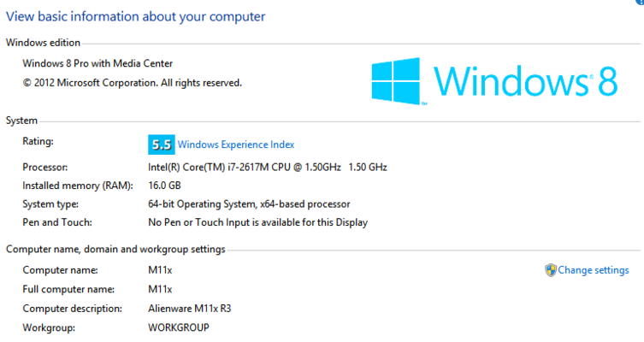Select the Intel Core i7-2617M processor value
The height and width of the screenshot is (342, 644).
267,167
